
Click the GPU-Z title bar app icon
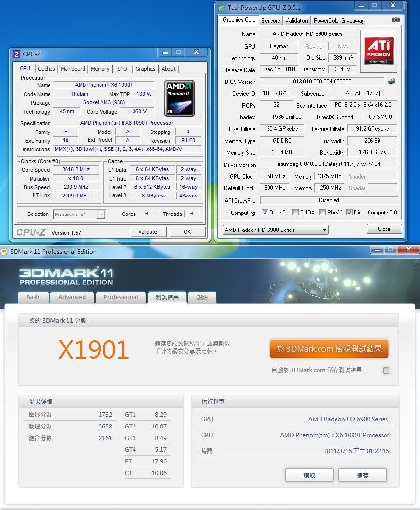221,7
